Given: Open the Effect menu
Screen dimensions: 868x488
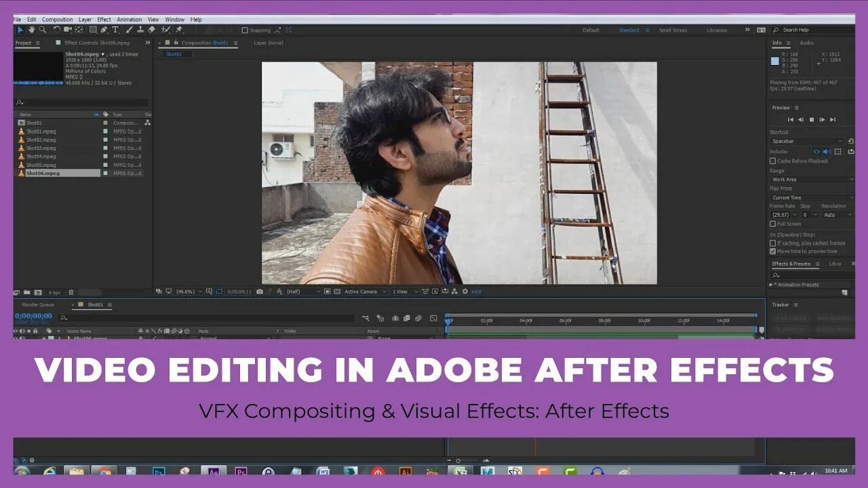Looking at the screenshot, I should pos(104,20).
